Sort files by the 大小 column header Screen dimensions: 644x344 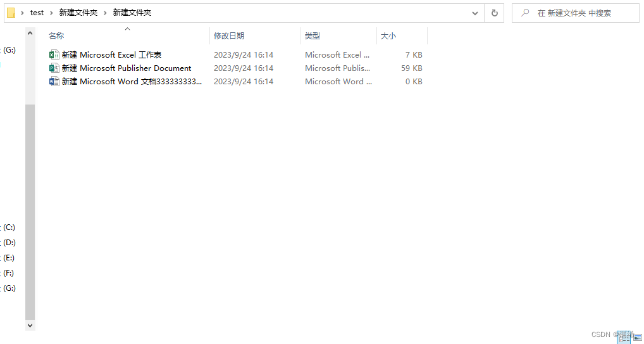tap(388, 36)
